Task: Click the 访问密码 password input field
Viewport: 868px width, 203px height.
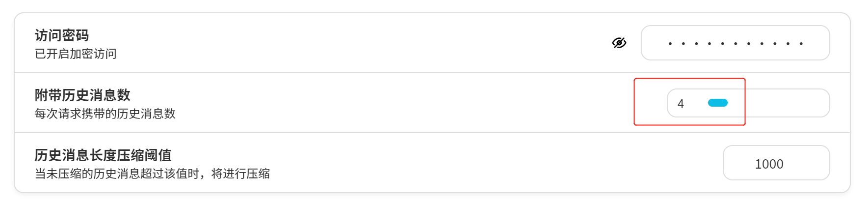Action: [735, 43]
